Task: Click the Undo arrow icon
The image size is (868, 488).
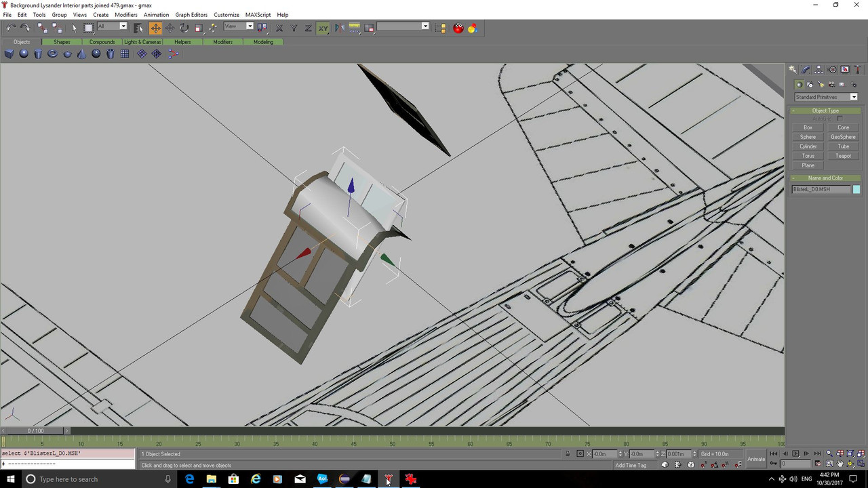Action: point(11,28)
